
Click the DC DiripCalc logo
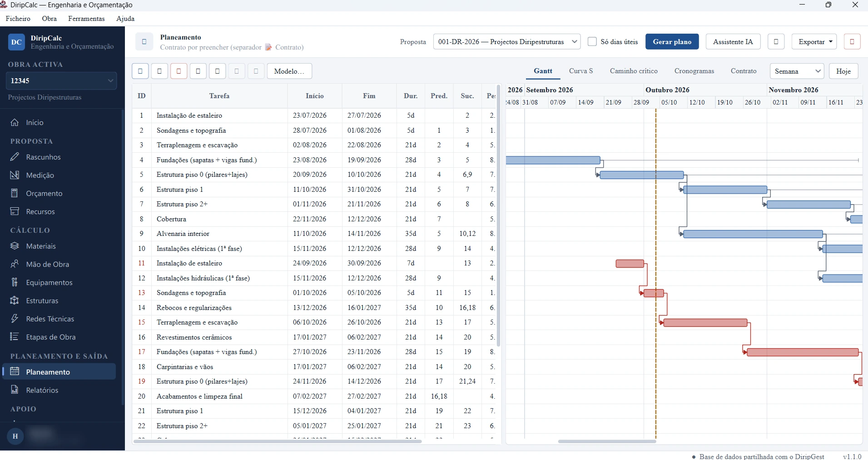point(16,42)
